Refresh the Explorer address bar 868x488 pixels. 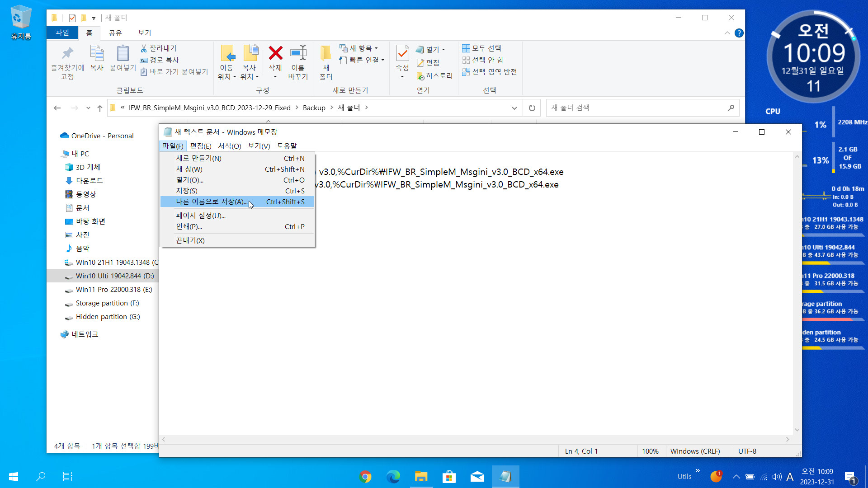point(532,108)
